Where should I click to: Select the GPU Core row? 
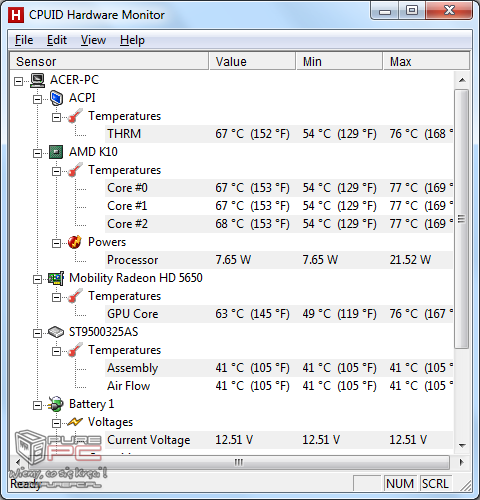pos(279,314)
